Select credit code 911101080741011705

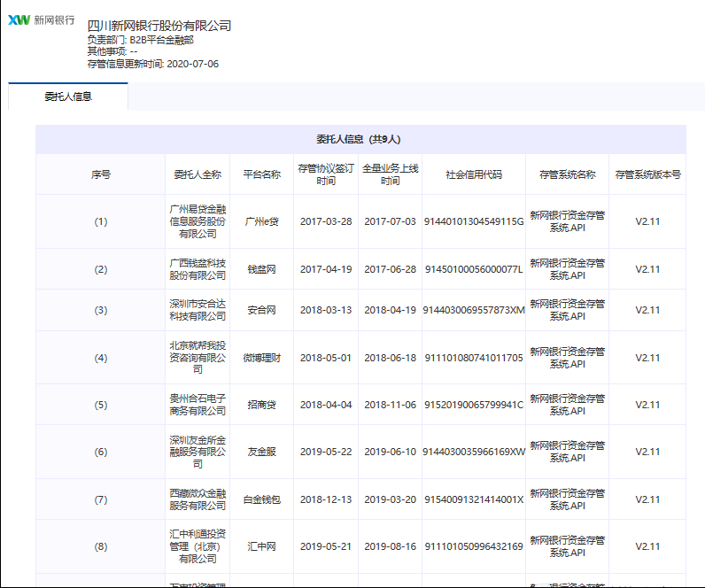pyautogui.click(x=474, y=358)
